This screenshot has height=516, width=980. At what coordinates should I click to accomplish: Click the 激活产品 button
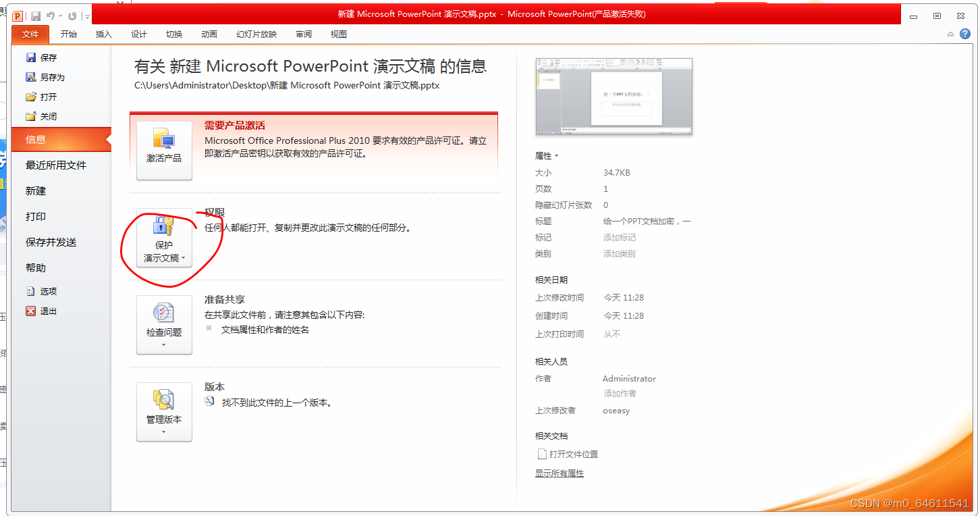tap(164, 151)
